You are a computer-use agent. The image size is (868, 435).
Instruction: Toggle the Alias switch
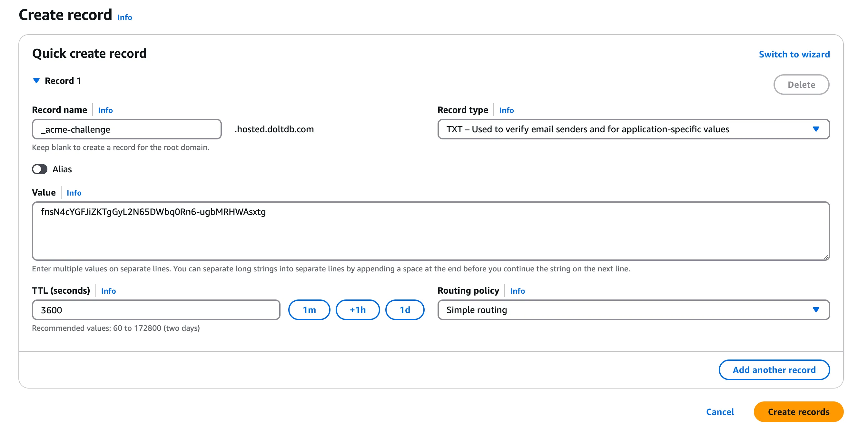[40, 169]
